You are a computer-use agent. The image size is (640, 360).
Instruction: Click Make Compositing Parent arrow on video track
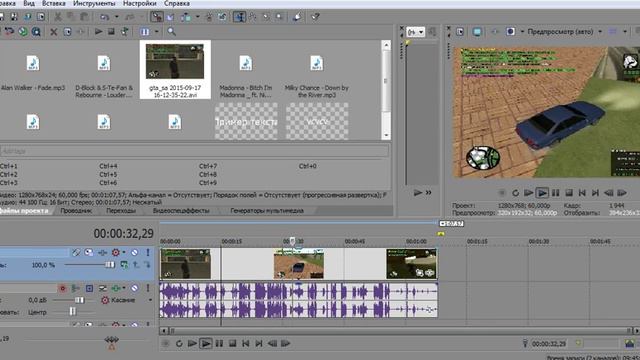point(136,265)
